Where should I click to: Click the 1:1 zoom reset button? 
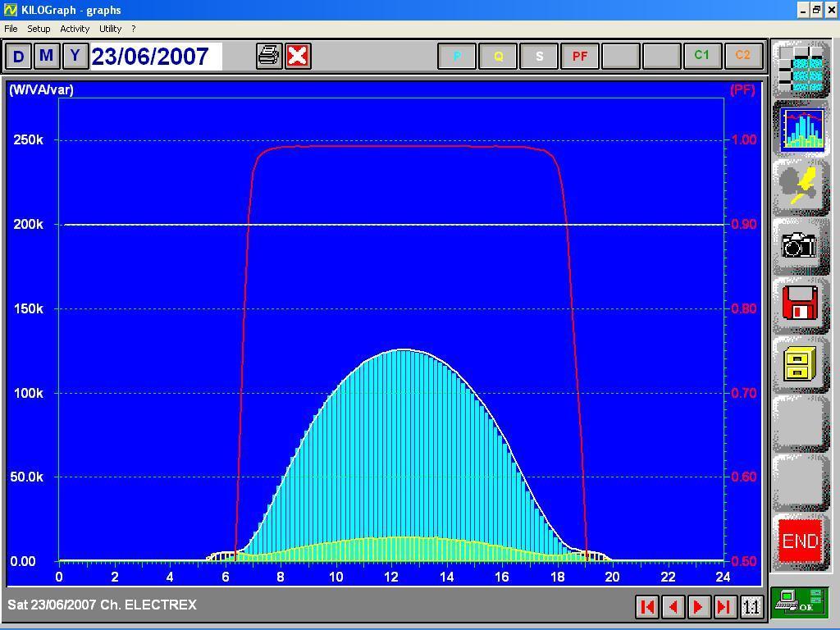coord(751,606)
